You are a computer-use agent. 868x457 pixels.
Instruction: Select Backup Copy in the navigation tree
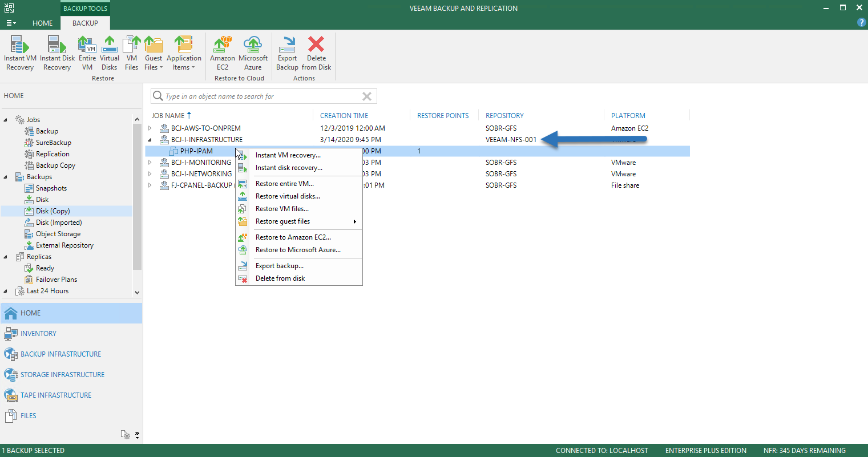55,165
